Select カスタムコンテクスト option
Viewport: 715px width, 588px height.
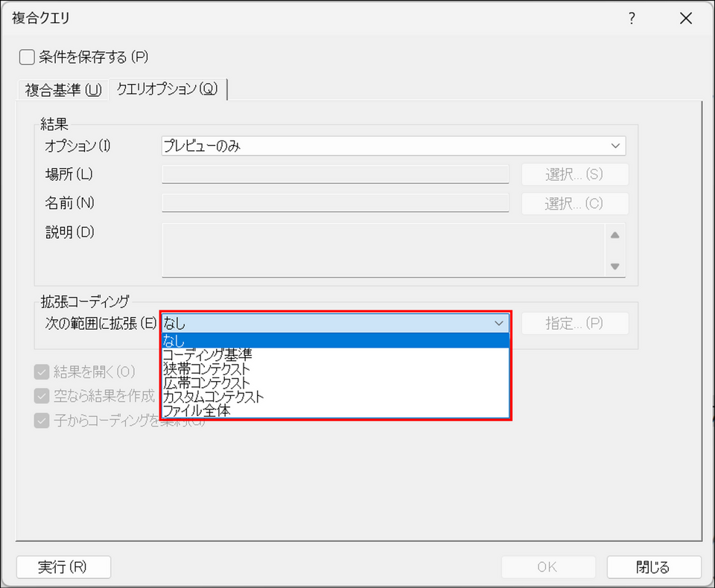pyautogui.click(x=336, y=397)
